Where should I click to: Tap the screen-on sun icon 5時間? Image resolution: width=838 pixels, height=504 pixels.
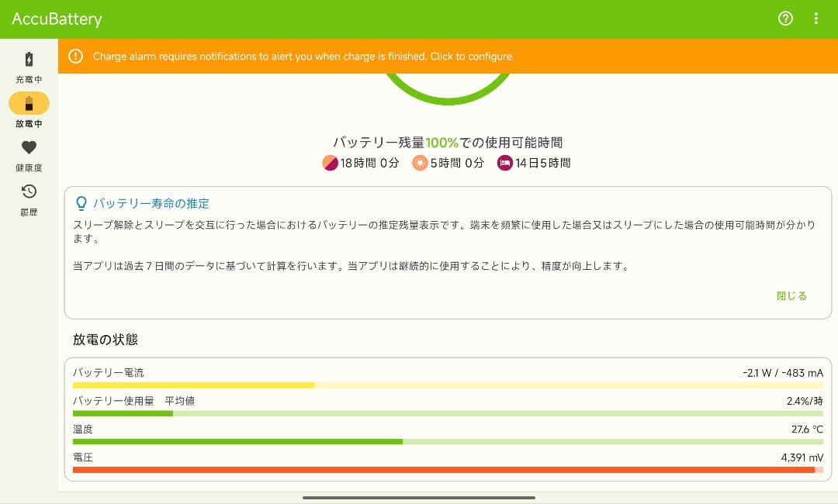point(420,163)
